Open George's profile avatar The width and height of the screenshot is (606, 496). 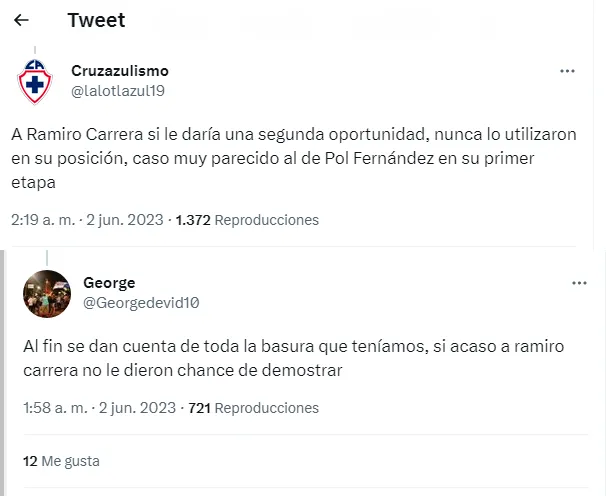(46, 293)
